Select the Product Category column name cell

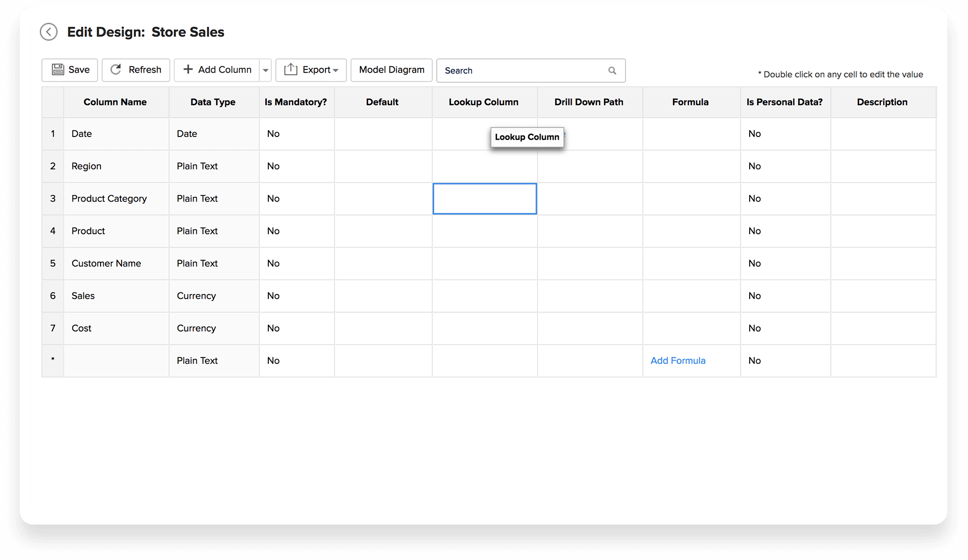tap(116, 199)
